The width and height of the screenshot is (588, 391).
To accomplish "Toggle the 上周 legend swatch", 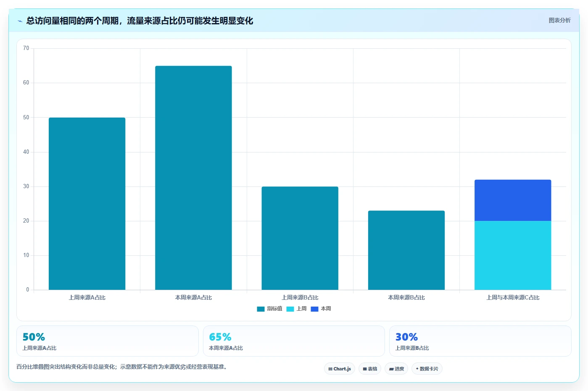I will pos(290,309).
